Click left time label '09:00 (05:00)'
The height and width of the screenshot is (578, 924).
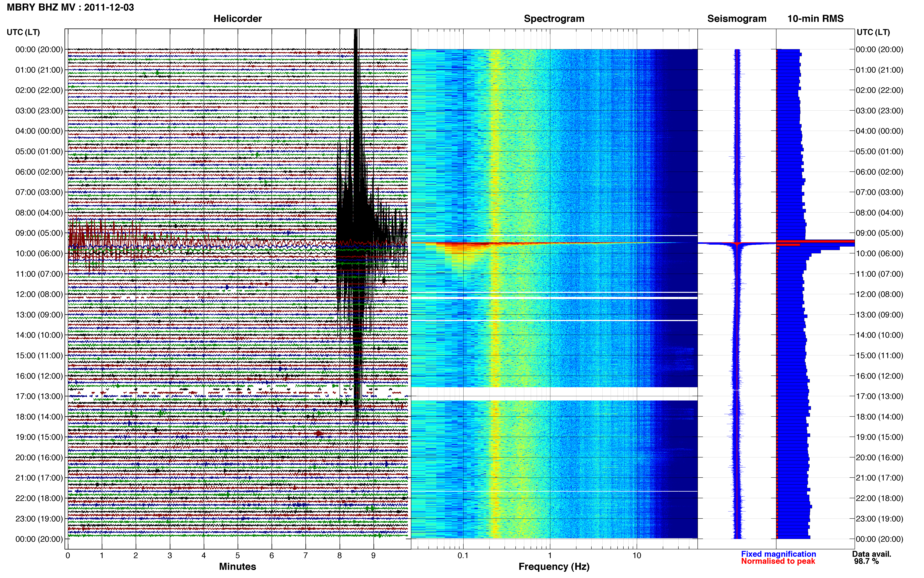coord(39,233)
